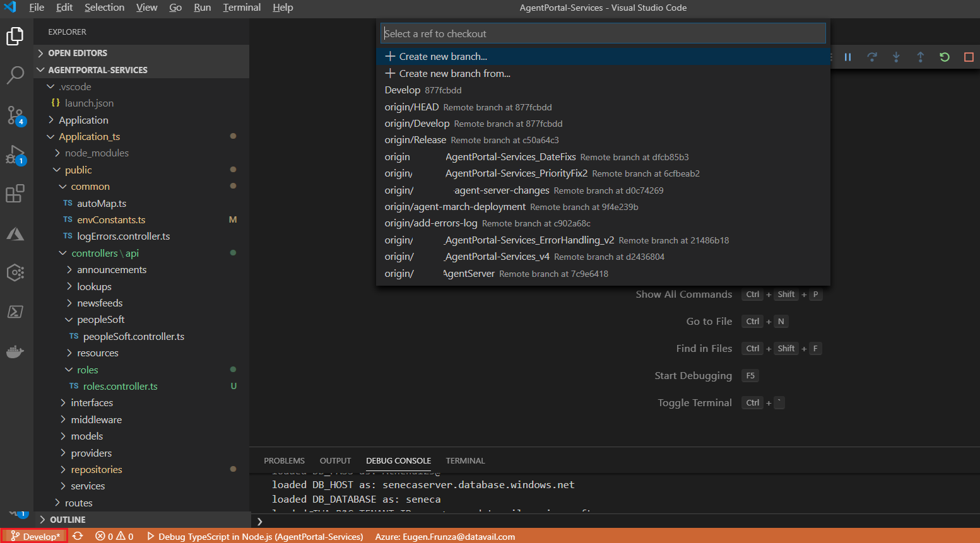Click the VS Code logo icon
This screenshot has height=543, width=980.
coord(11,8)
